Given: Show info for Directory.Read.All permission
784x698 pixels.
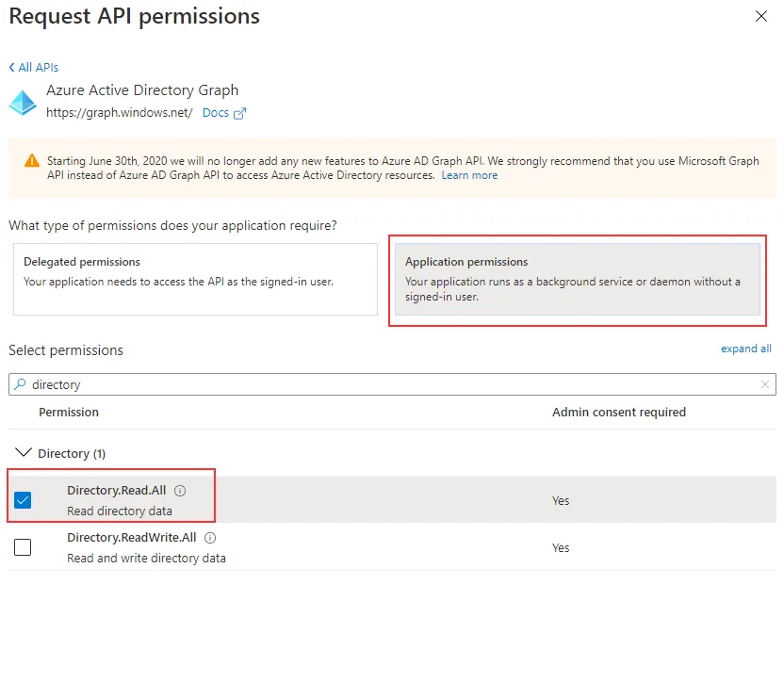Looking at the screenshot, I should 180,491.
